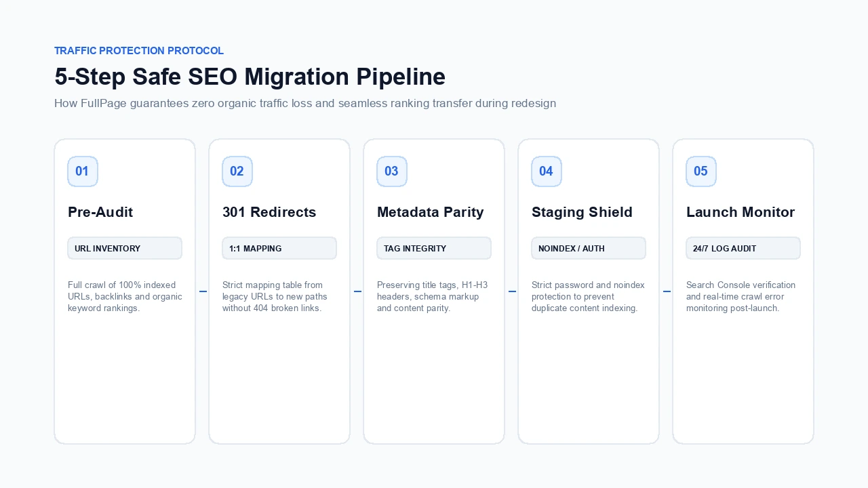Click the 03 step number badge
The width and height of the screenshot is (868, 488).
[392, 171]
